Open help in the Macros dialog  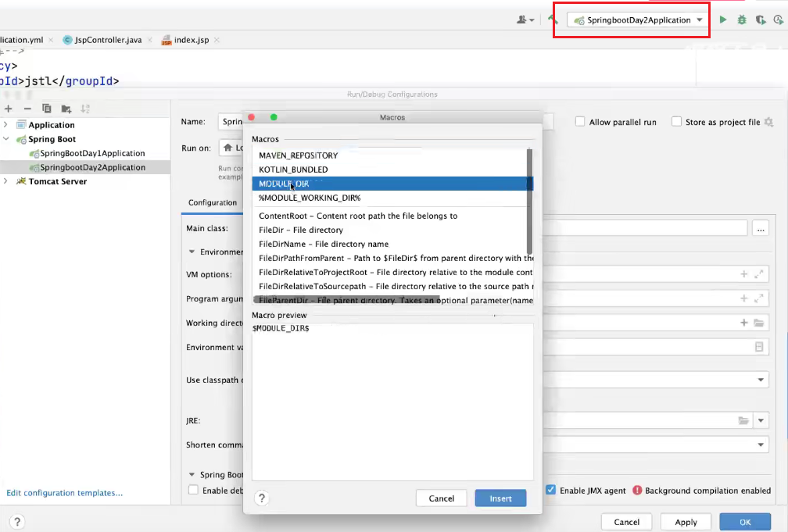click(x=261, y=498)
